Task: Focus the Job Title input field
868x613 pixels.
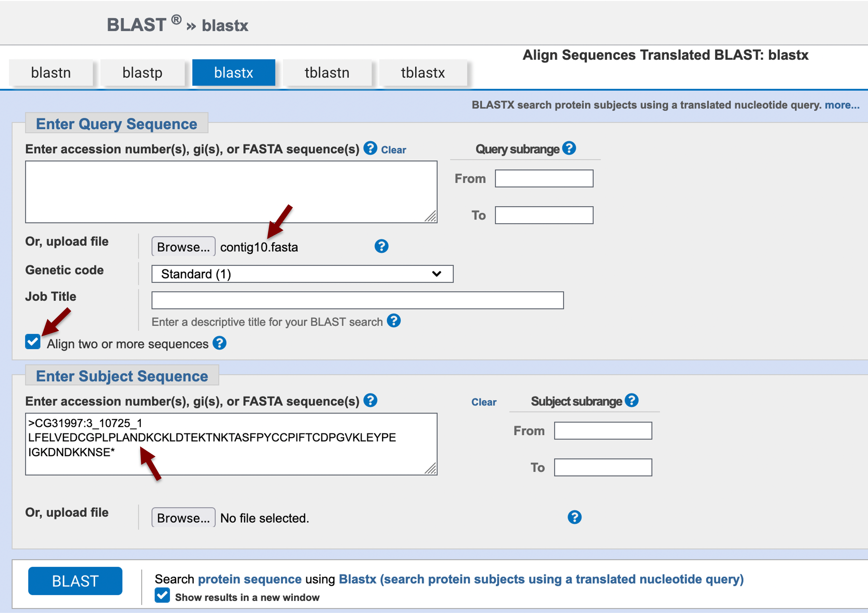Action: tap(357, 300)
